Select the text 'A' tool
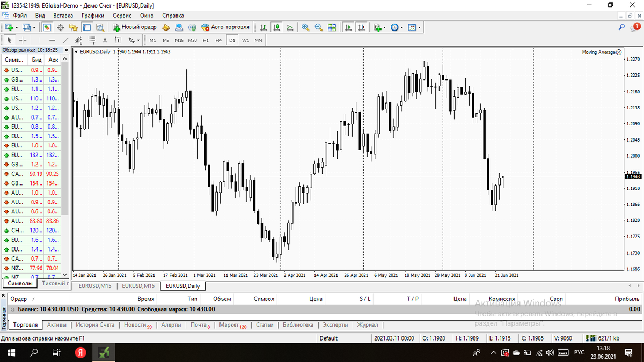Screen dimensions: 644x362 [105, 40]
